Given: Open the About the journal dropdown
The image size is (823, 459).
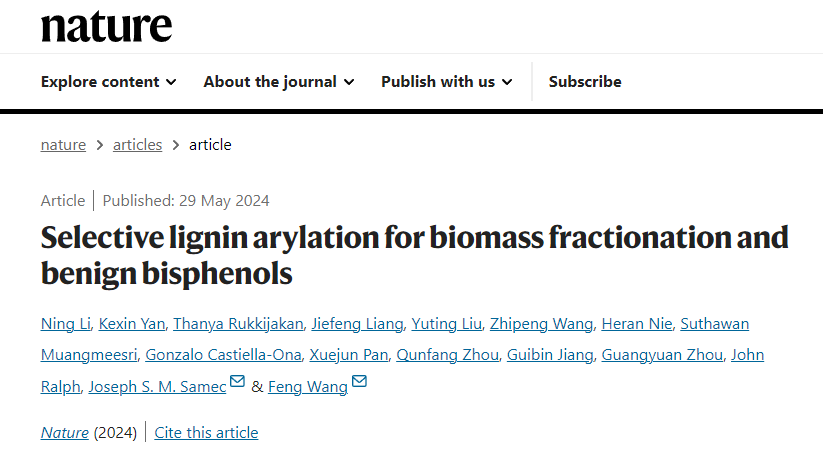Looking at the screenshot, I should (278, 82).
